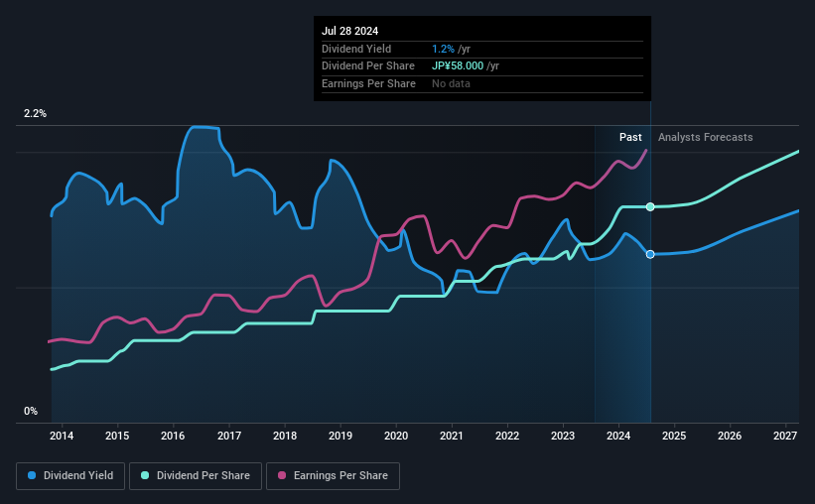Click the blue Dividend Yield legend dot
815x504 pixels.
(32, 475)
